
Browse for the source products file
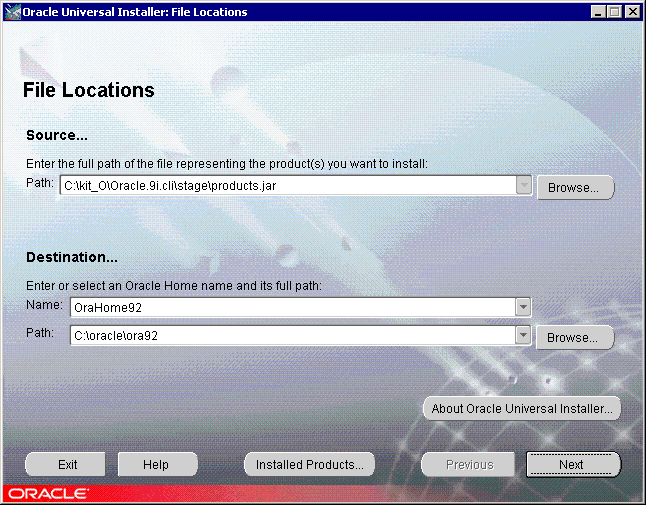pyautogui.click(x=575, y=187)
